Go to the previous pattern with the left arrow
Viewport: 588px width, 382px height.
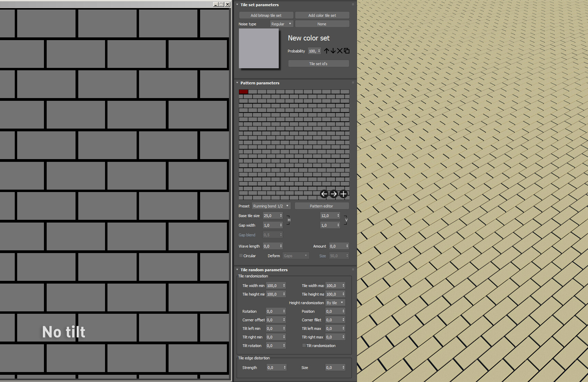324,194
